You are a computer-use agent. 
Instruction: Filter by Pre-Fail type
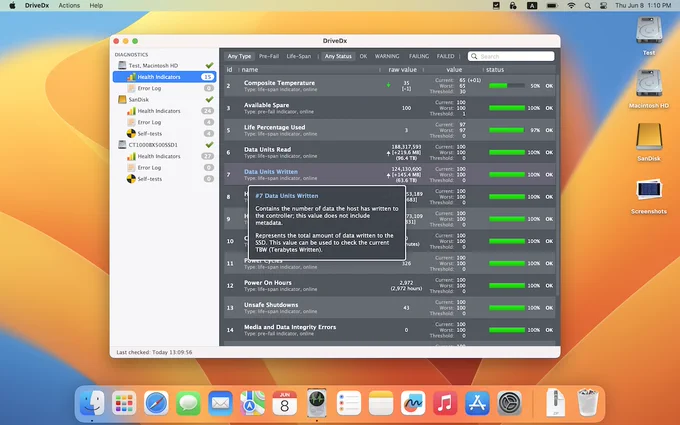tap(269, 56)
